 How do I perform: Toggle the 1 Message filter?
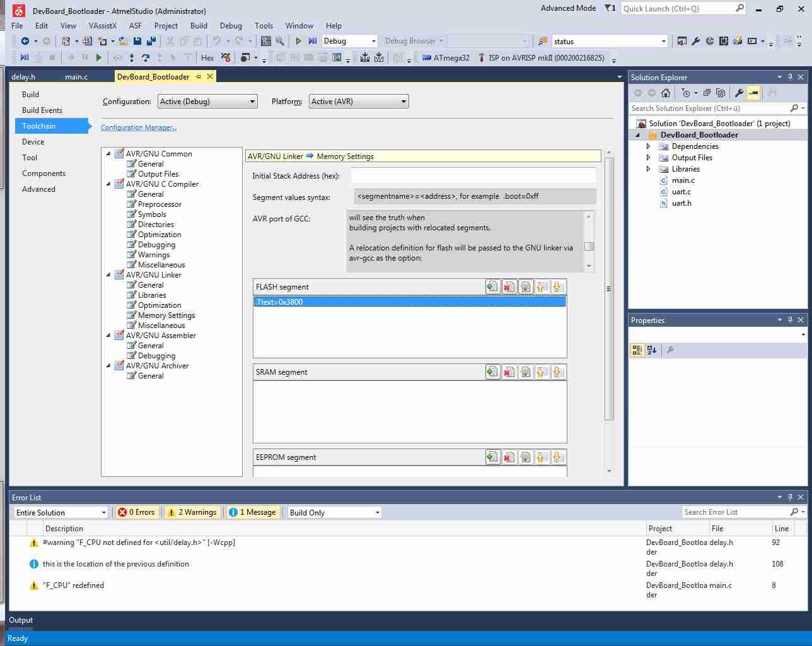(252, 512)
